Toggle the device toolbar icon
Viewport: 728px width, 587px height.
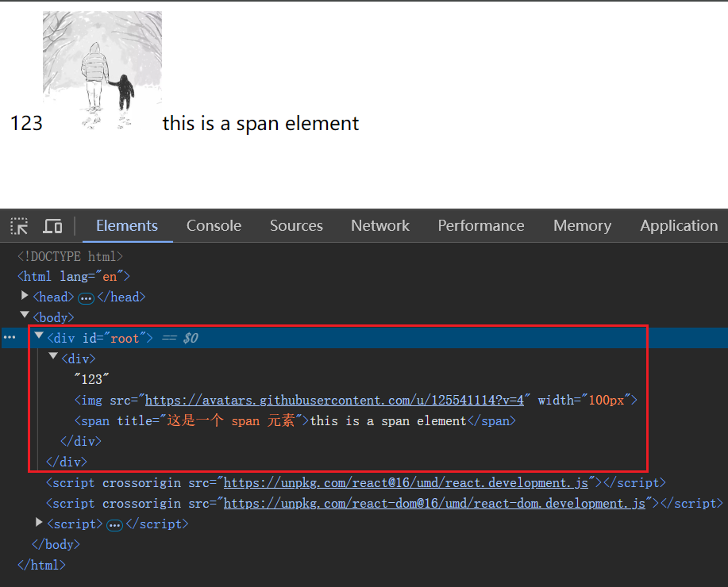click(52, 226)
